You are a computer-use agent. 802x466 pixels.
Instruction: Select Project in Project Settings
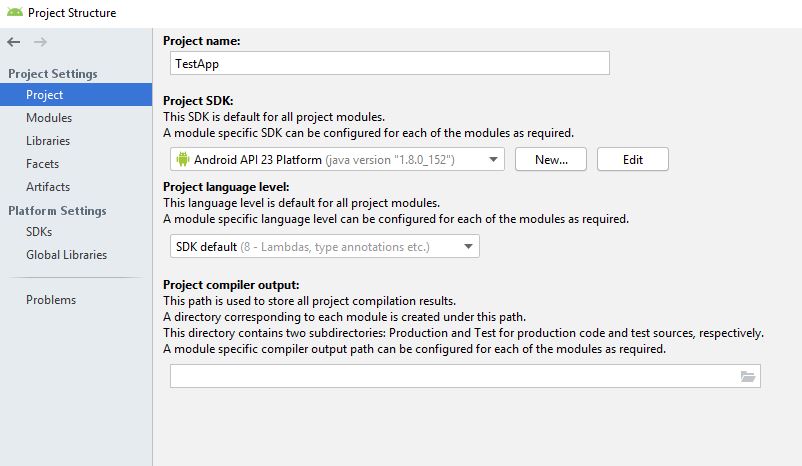pyautogui.click(x=76, y=95)
